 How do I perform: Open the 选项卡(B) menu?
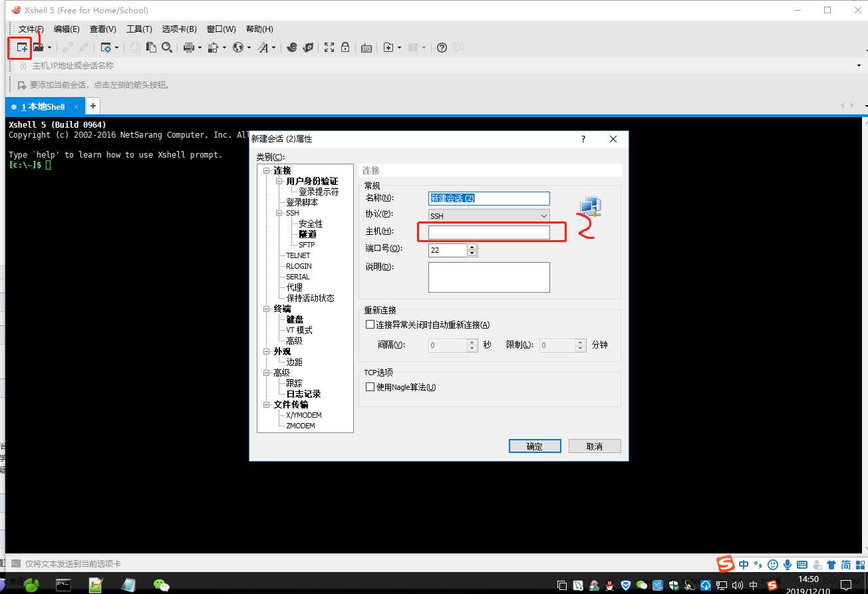[x=179, y=29]
